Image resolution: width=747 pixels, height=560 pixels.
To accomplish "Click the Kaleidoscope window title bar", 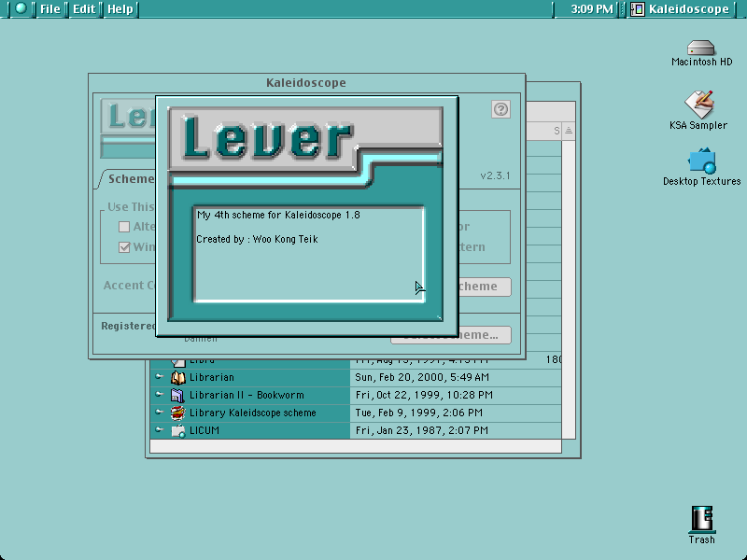I will pos(306,82).
